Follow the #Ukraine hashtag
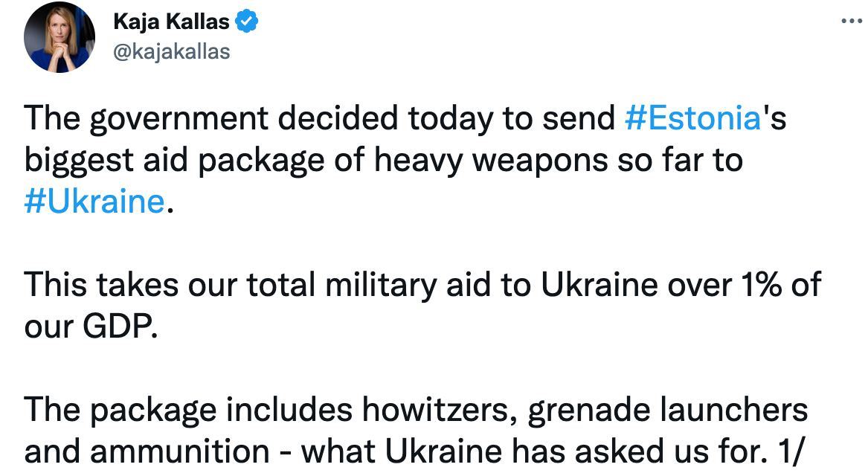This screenshot has width=868, height=476. 94,202
